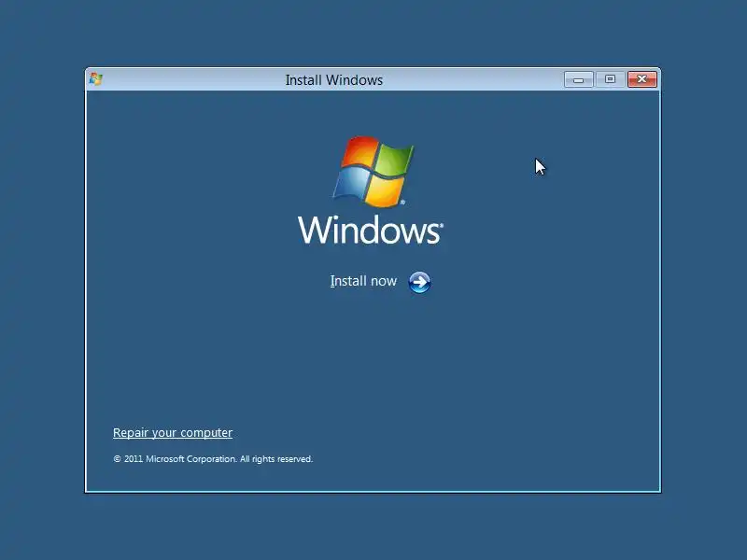Maximize the Install Windows window

point(610,79)
